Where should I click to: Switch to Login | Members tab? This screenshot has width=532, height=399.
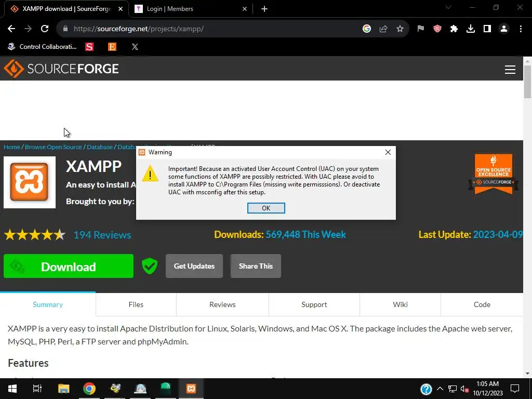tap(191, 9)
